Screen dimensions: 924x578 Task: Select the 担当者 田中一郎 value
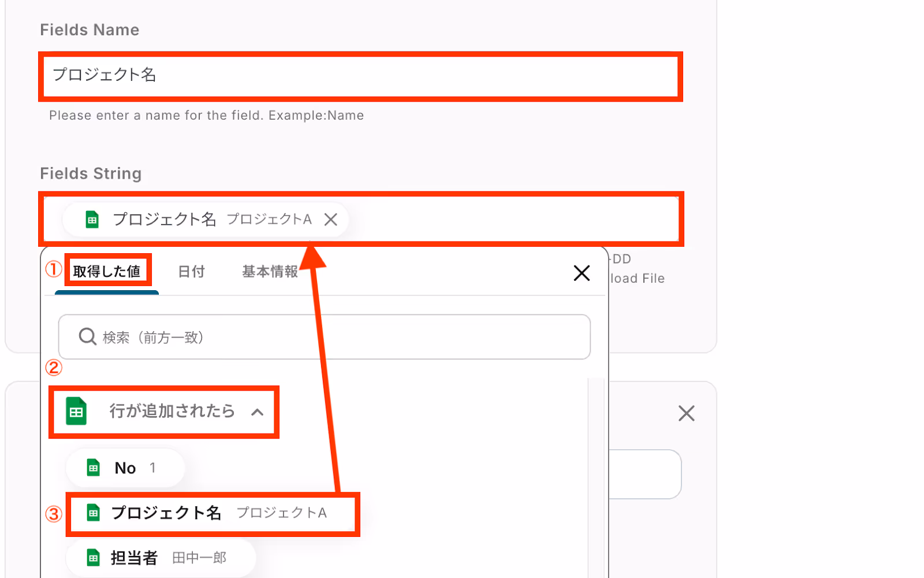click(161, 558)
